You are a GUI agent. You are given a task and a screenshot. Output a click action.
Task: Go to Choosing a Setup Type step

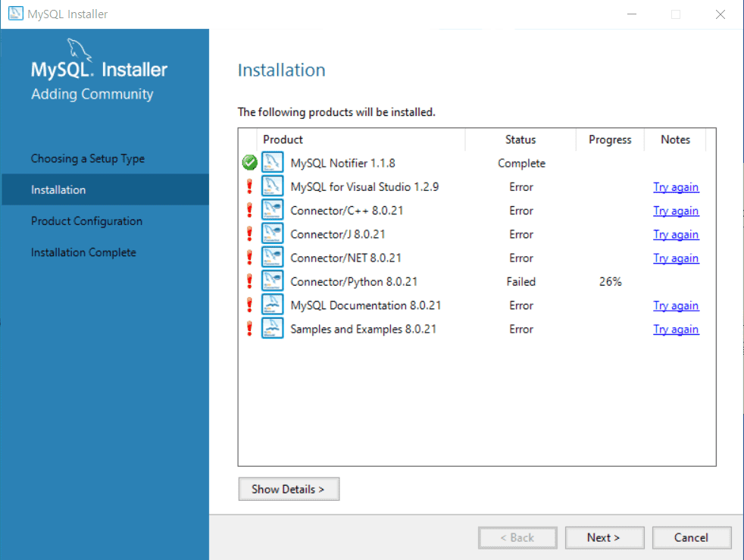tap(88, 158)
